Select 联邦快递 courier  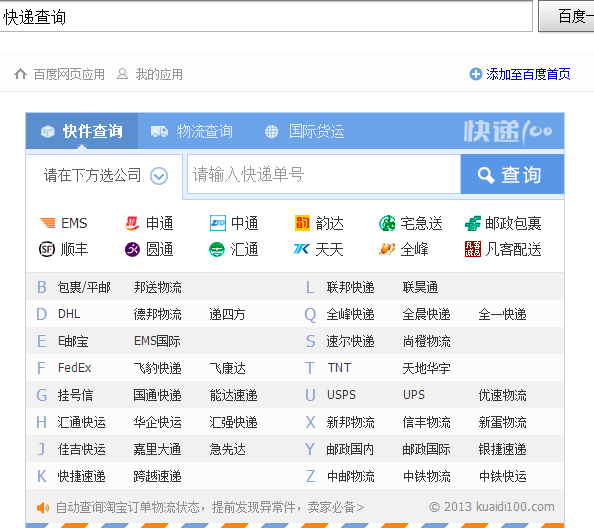click(x=350, y=287)
